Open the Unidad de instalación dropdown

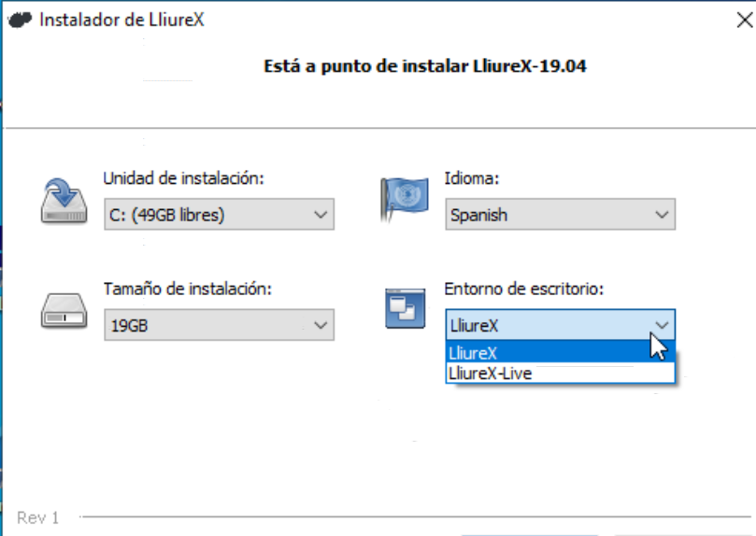click(x=219, y=214)
